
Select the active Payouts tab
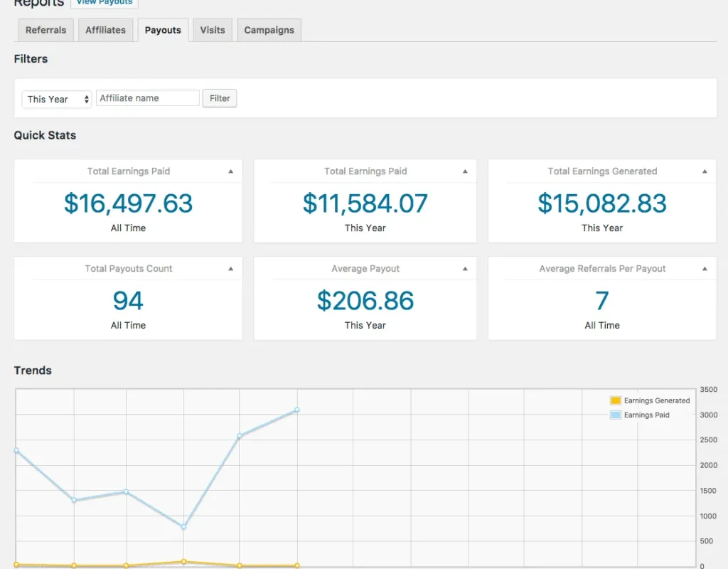[162, 30]
